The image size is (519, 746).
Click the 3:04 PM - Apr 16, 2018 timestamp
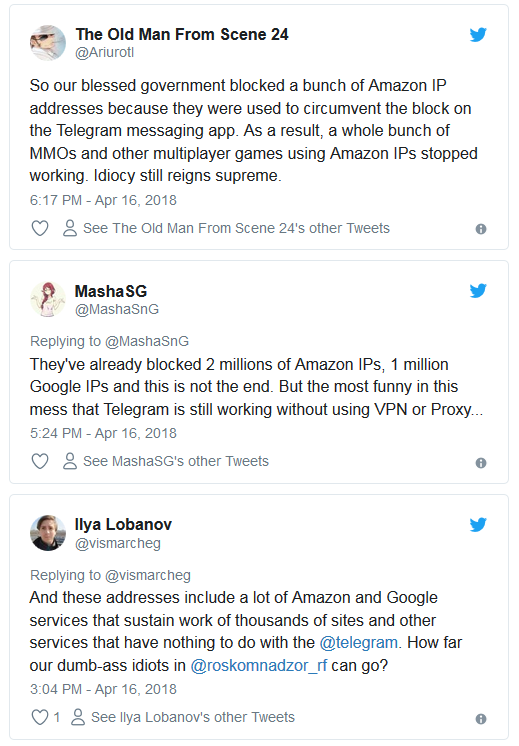pos(103,689)
